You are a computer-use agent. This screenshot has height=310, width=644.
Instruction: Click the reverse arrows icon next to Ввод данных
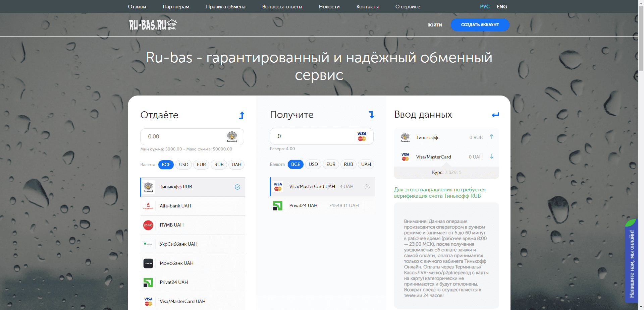(495, 115)
